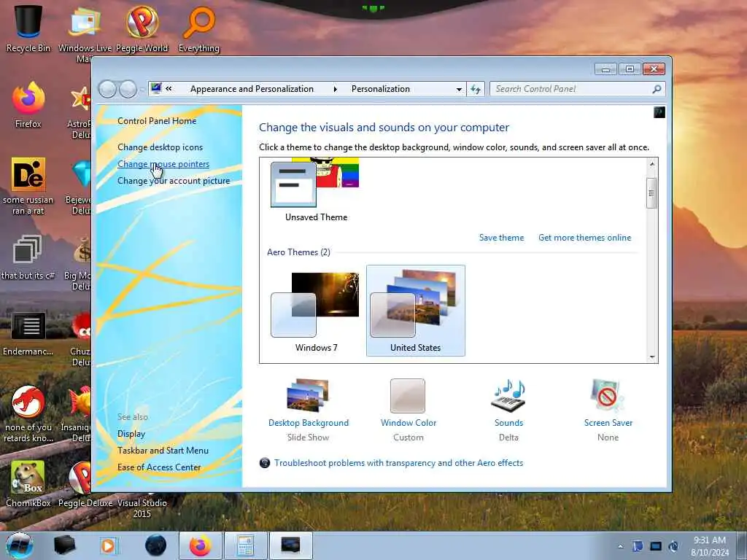Click Save theme link
Image resolution: width=747 pixels, height=560 pixels.
pyautogui.click(x=501, y=238)
